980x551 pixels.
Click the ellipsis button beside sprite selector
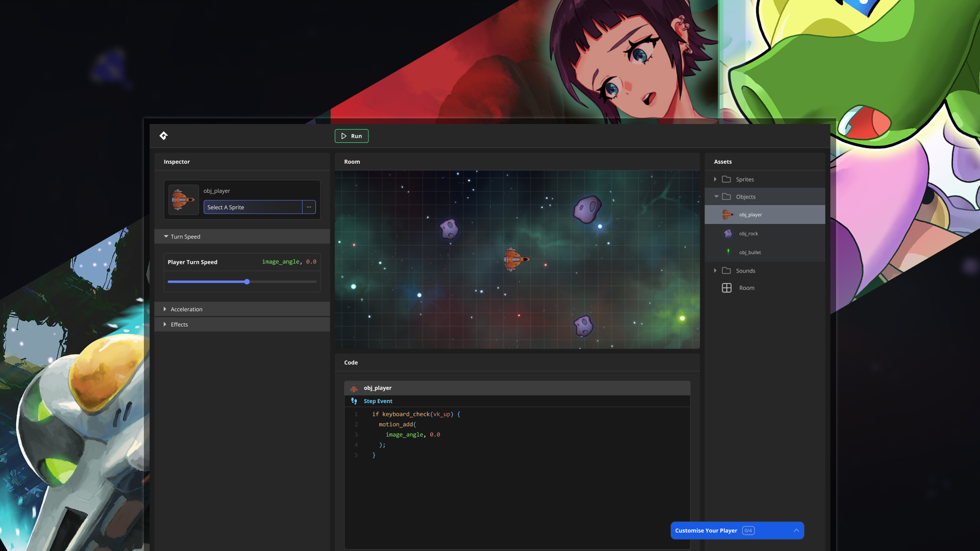click(x=309, y=207)
